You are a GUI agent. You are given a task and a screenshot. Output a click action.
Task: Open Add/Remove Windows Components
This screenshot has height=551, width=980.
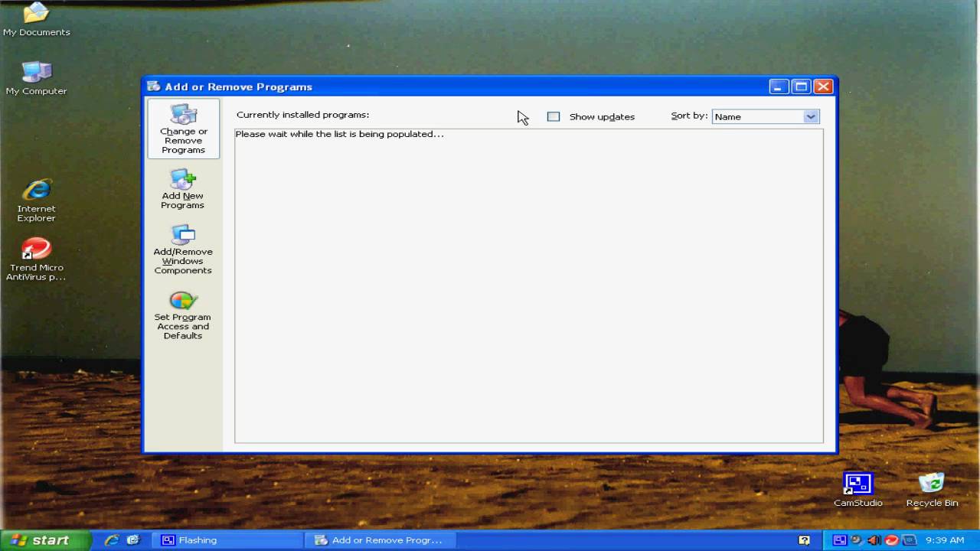tap(182, 249)
